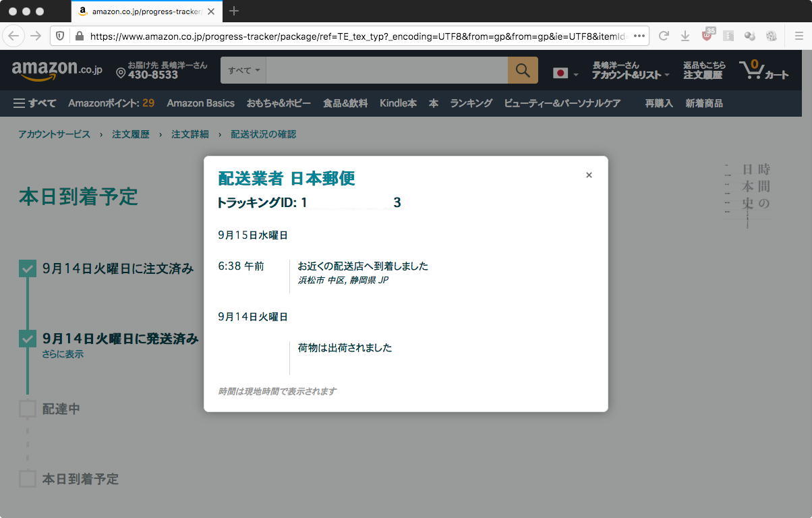The image size is (812, 518).
Task: Click the delivery location pin icon
Action: coord(121,72)
